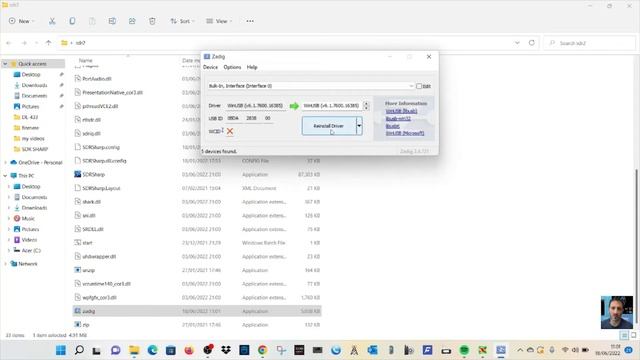Toggle the Edit checkbox in Zadig
640x360 pixels.
tap(419, 86)
